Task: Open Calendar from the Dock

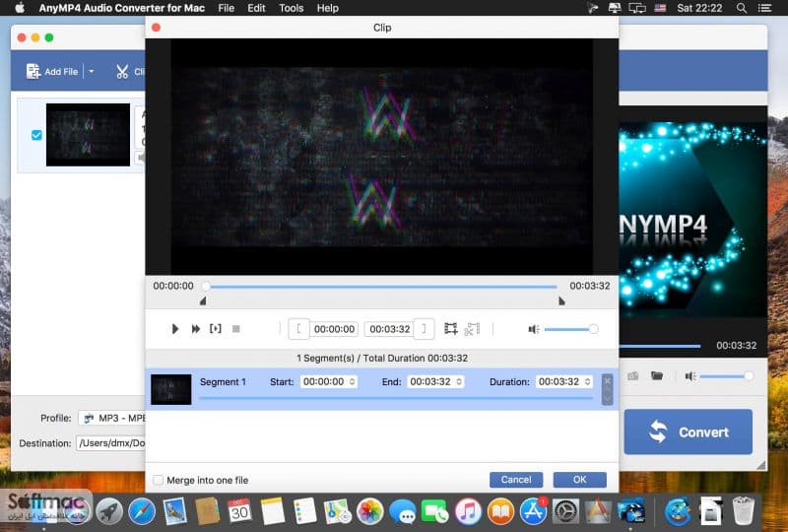Action: pos(239,512)
